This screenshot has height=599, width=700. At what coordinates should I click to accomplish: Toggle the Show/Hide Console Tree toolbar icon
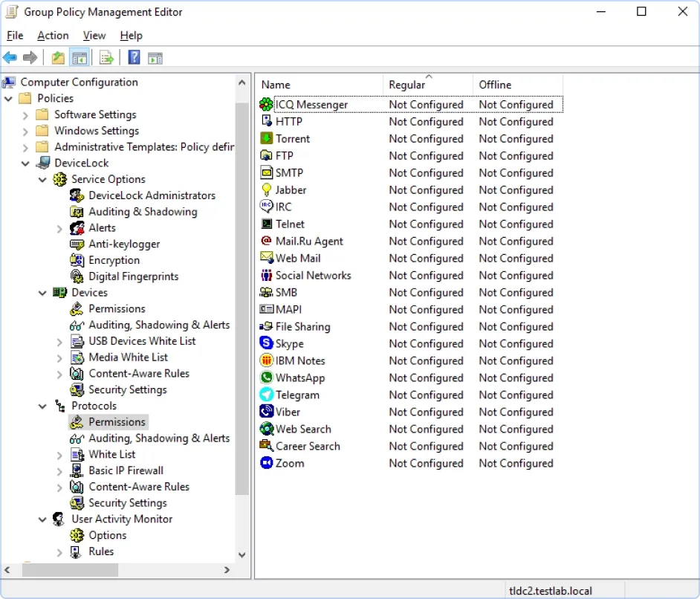click(80, 57)
